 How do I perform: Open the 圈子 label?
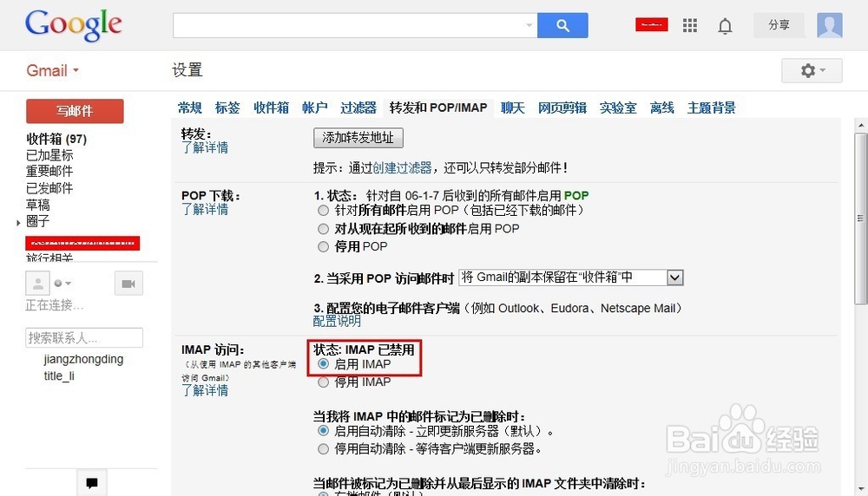38,221
